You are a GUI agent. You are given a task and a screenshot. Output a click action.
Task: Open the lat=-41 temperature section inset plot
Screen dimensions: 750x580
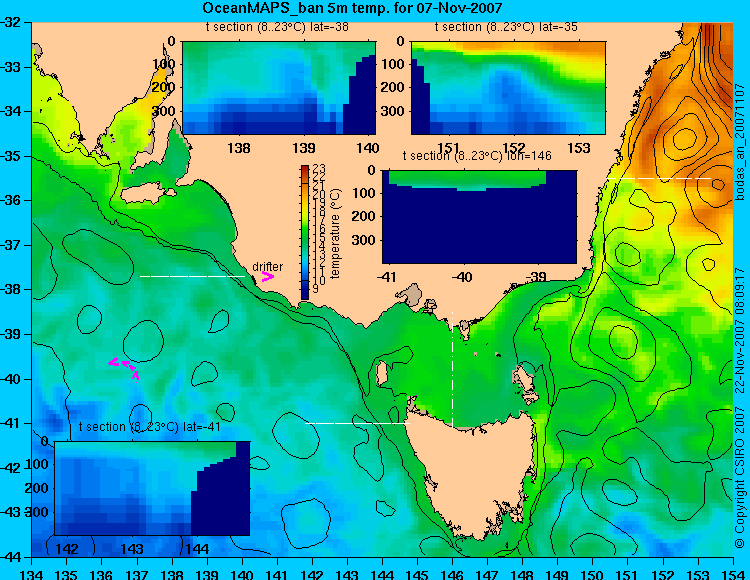pyautogui.click(x=153, y=488)
